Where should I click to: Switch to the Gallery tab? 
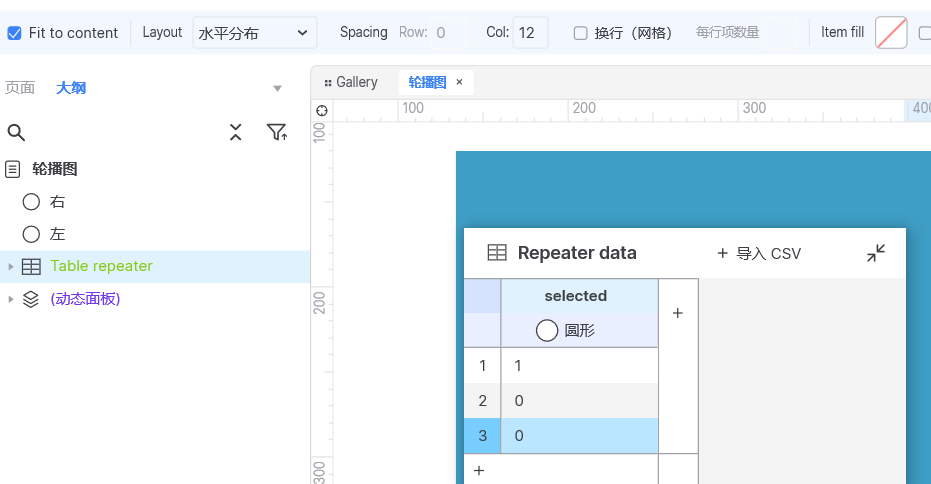coord(351,82)
